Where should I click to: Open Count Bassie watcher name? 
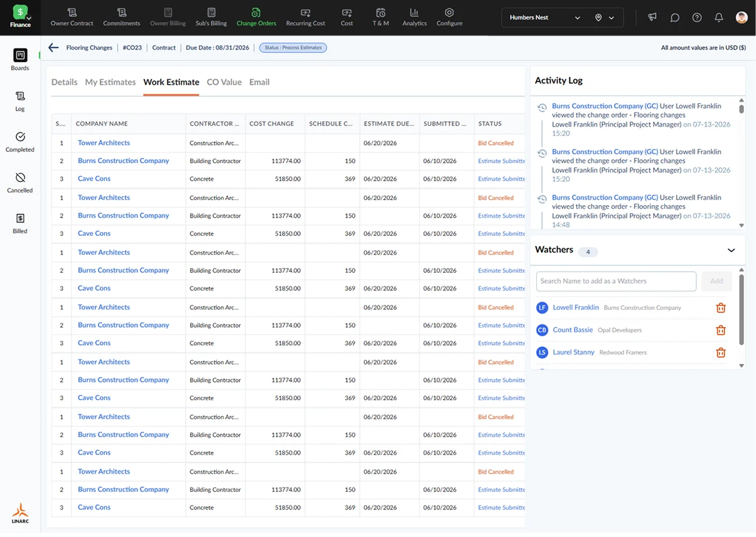573,330
